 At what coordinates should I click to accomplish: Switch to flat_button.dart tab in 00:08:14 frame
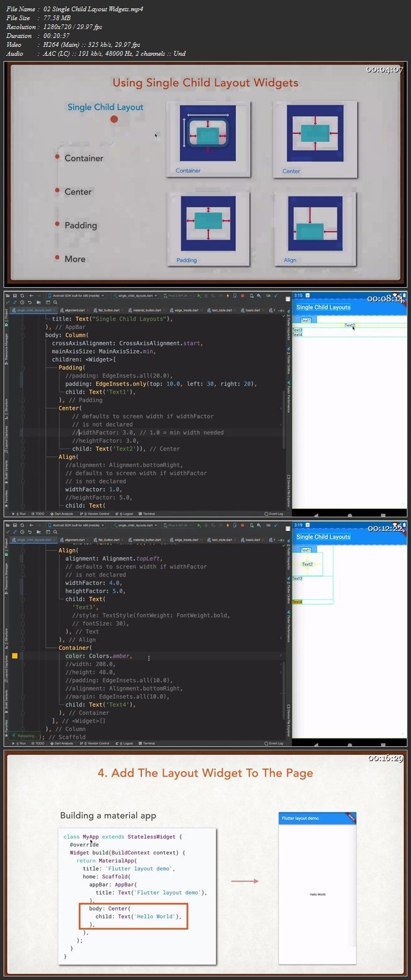click(x=108, y=310)
